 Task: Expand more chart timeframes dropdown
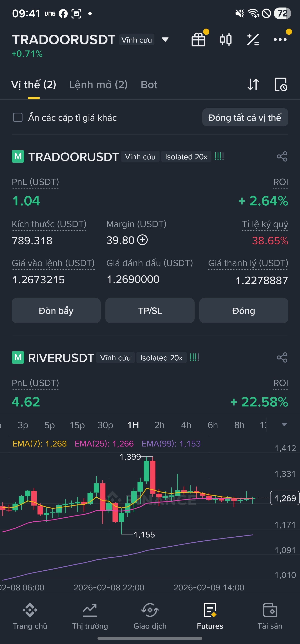(x=284, y=425)
